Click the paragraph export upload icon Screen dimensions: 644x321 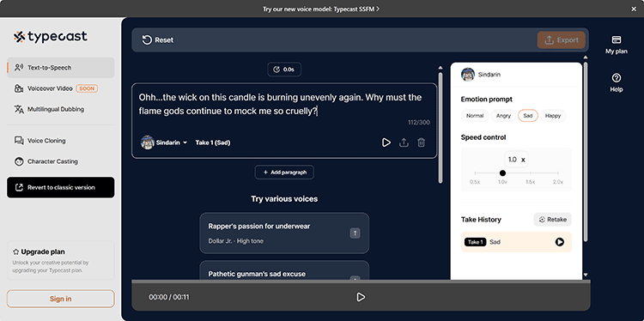[404, 142]
